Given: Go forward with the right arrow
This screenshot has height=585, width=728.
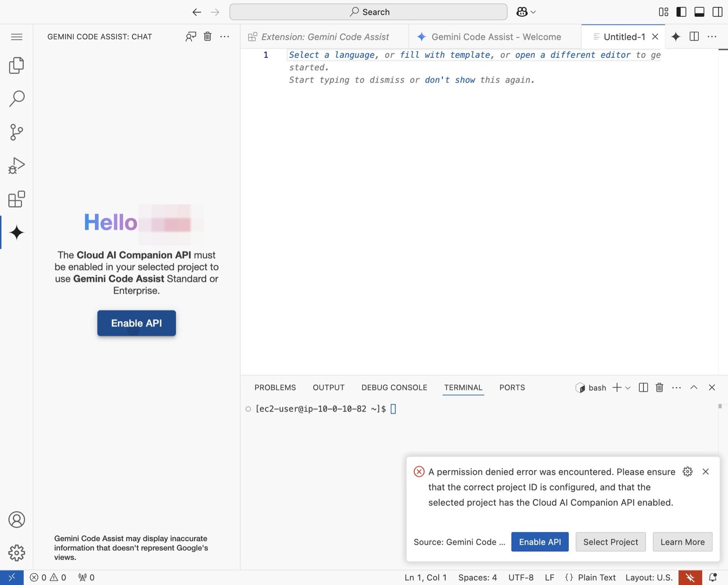Looking at the screenshot, I should [x=215, y=12].
